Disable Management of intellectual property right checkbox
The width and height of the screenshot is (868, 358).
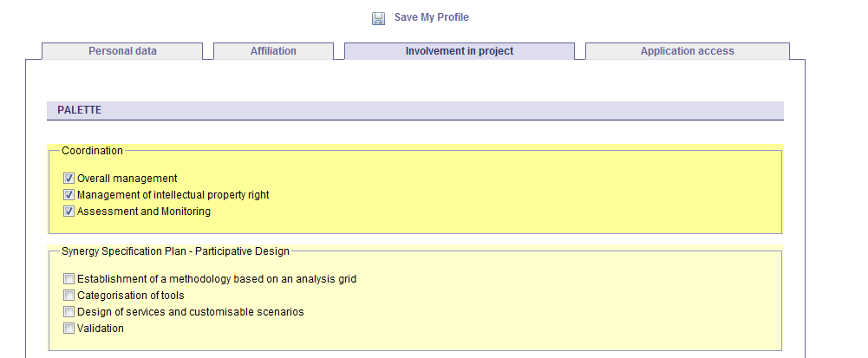(x=69, y=195)
